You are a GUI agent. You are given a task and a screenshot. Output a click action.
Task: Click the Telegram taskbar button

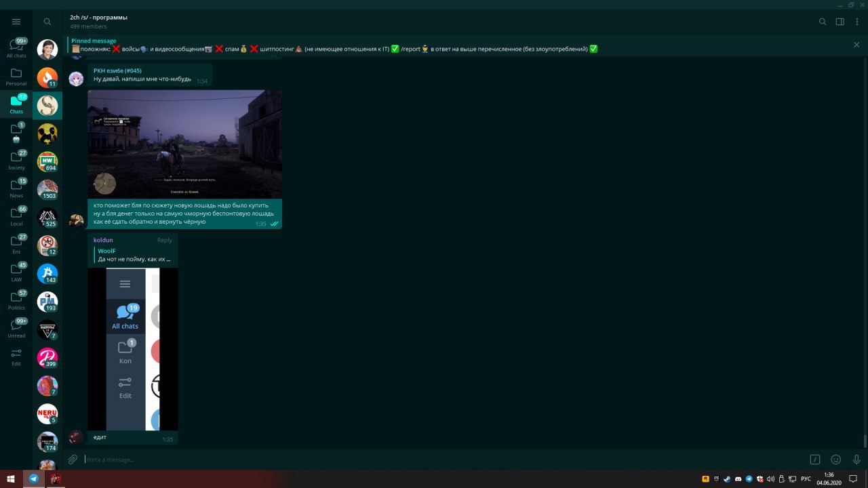pyautogui.click(x=33, y=479)
